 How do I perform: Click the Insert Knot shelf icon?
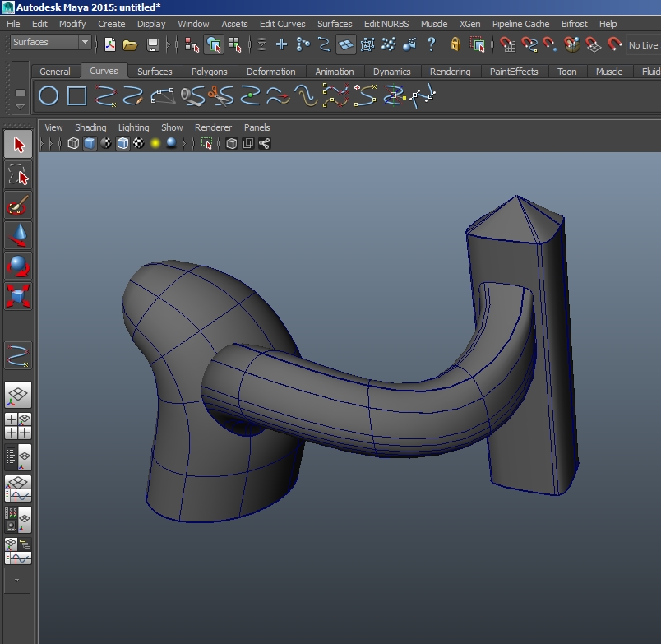click(251, 95)
